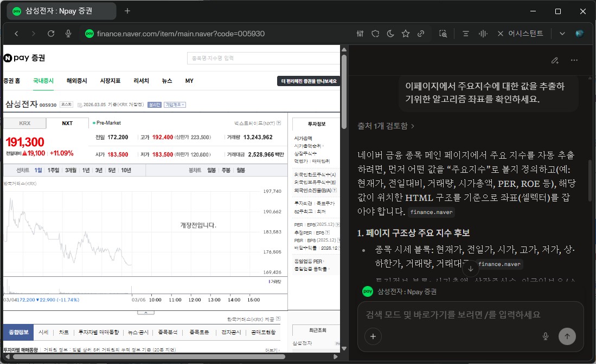Expand the 기업개요 dropdown
The height and width of the screenshot is (364, 596).
[x=175, y=105]
